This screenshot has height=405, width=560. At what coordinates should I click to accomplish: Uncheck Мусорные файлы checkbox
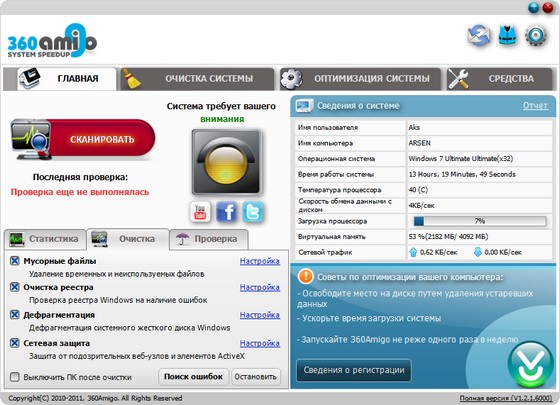coord(15,261)
